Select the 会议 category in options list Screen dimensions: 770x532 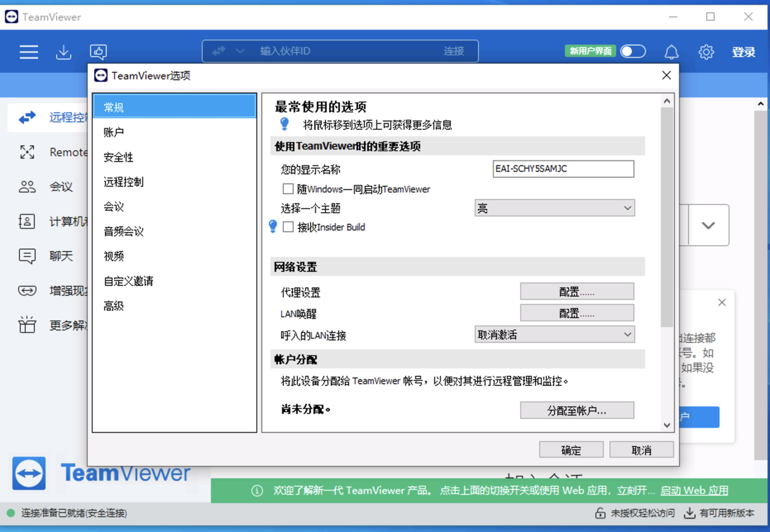(x=175, y=206)
